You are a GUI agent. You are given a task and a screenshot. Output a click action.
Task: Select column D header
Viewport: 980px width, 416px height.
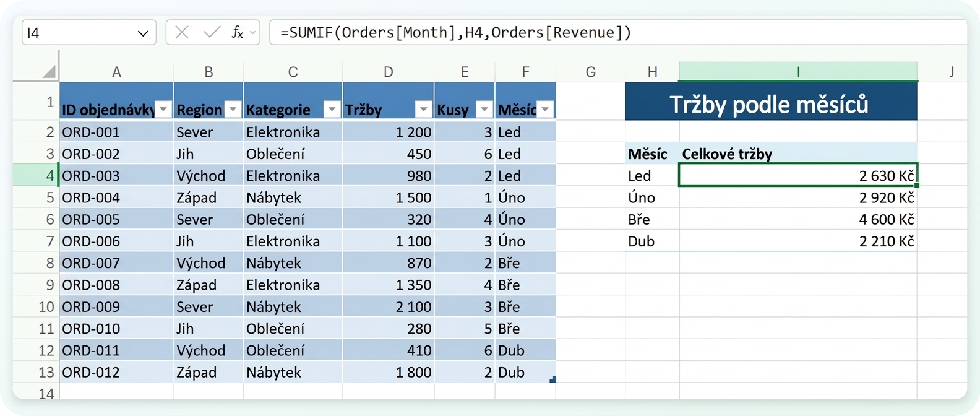[x=389, y=72]
